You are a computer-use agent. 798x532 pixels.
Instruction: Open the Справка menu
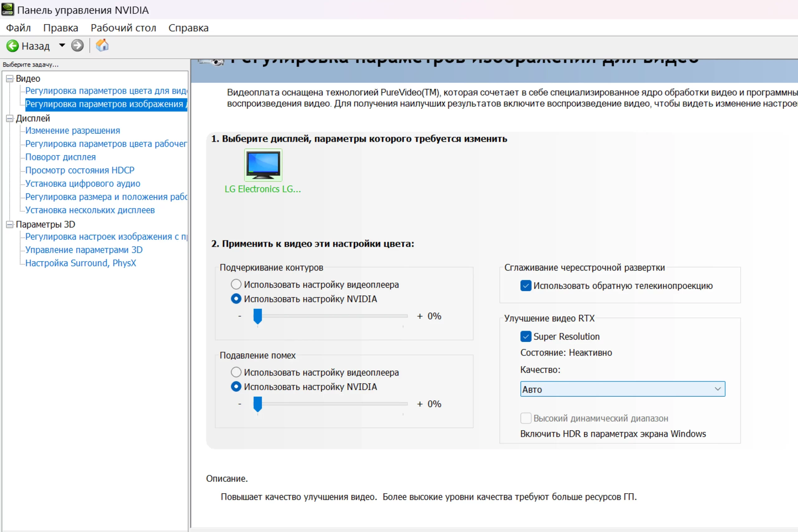coord(188,28)
